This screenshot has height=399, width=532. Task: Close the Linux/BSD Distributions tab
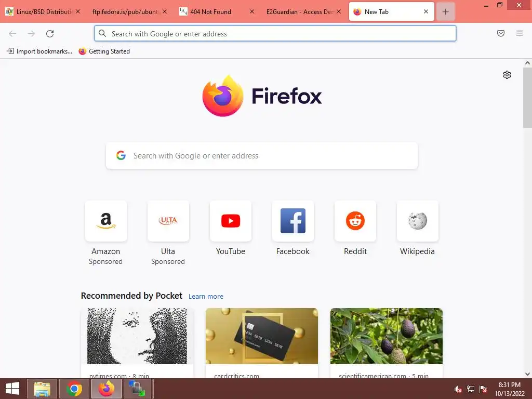tap(78, 11)
